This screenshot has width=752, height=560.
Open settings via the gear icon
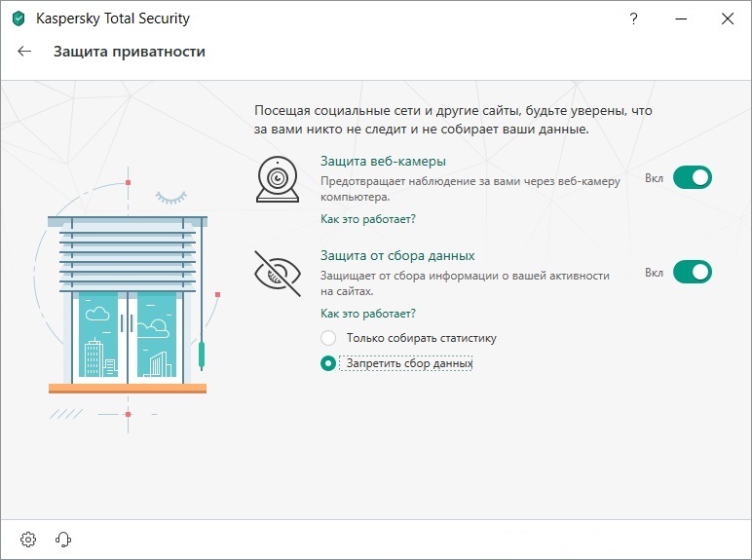click(x=28, y=539)
